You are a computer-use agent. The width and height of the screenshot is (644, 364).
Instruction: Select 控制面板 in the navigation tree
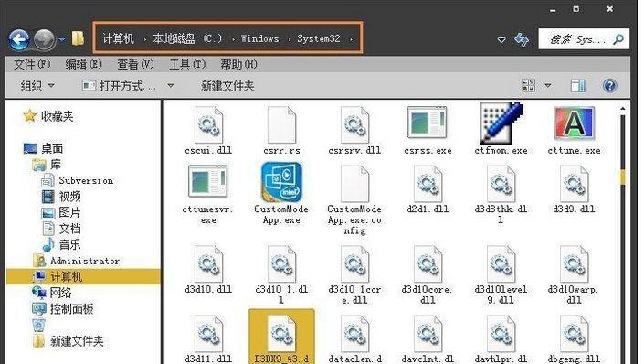62,309
